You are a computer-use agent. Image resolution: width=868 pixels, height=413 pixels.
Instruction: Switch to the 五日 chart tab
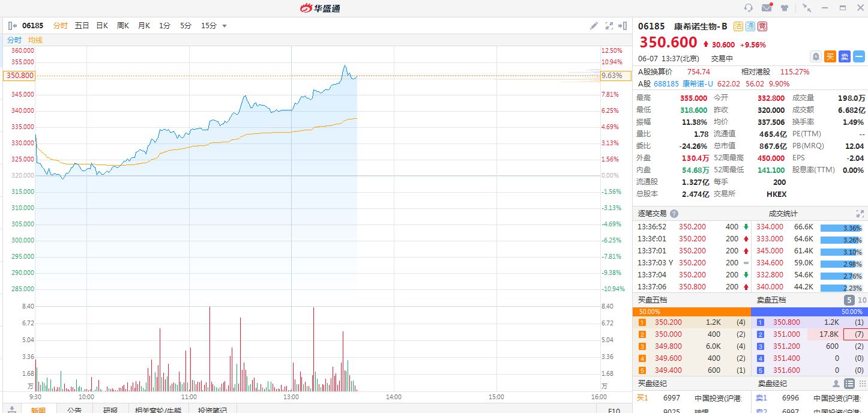pos(82,26)
